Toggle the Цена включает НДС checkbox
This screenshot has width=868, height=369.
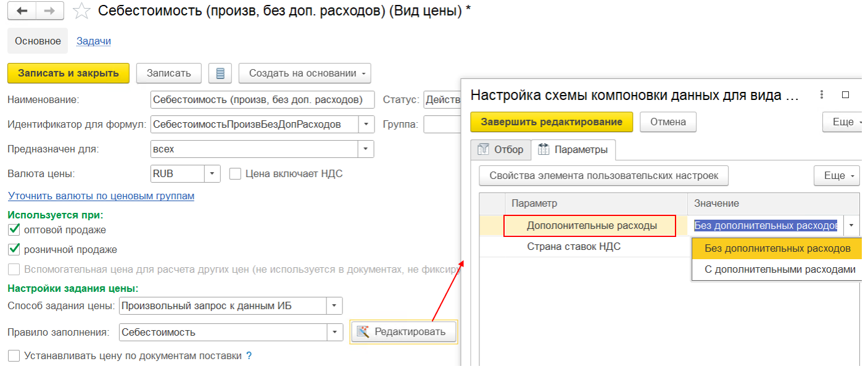coord(234,174)
